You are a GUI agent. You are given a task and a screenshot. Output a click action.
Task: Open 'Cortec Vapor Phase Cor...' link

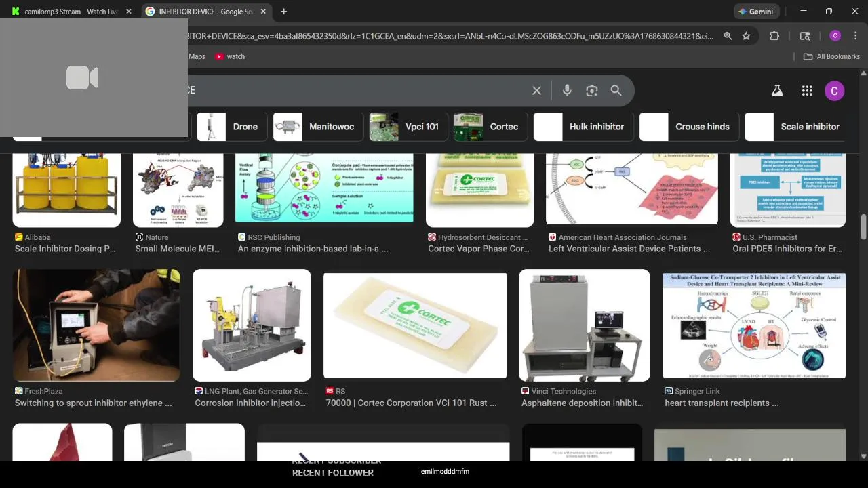click(479, 249)
